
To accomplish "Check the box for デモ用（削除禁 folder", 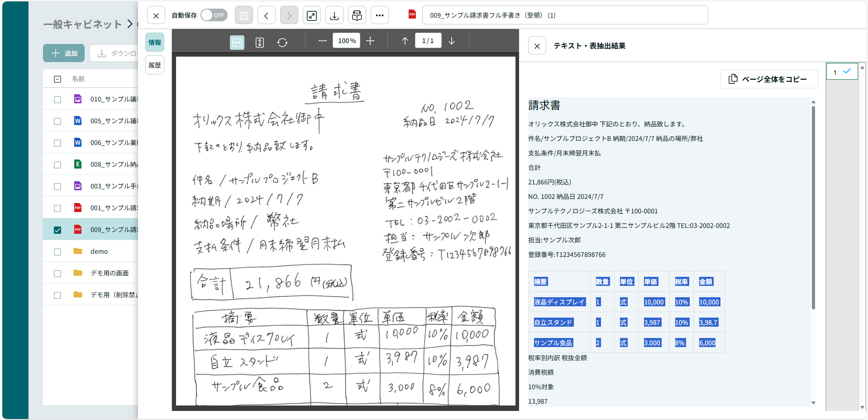I will 57,295.
